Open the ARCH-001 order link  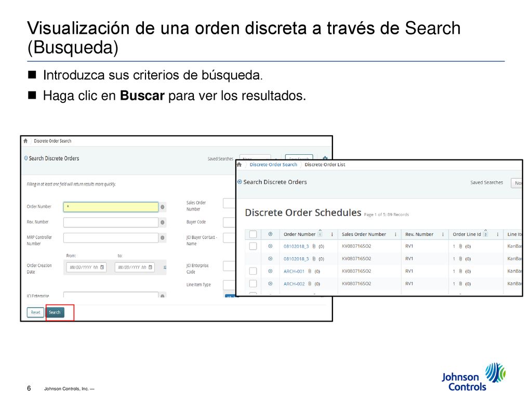tap(294, 271)
